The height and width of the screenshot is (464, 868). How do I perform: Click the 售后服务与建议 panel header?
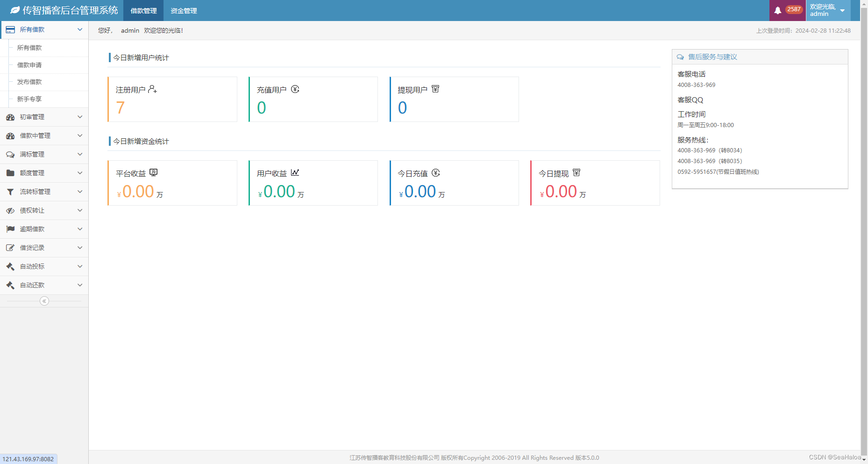tap(760, 57)
